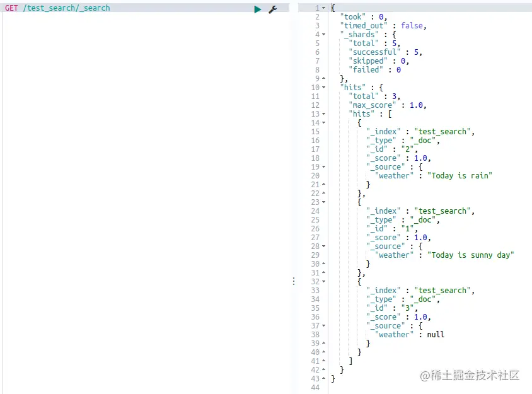Image resolution: width=532 pixels, height=394 pixels.
Task: Click the fold-end marker at line 30
Action: (324, 264)
